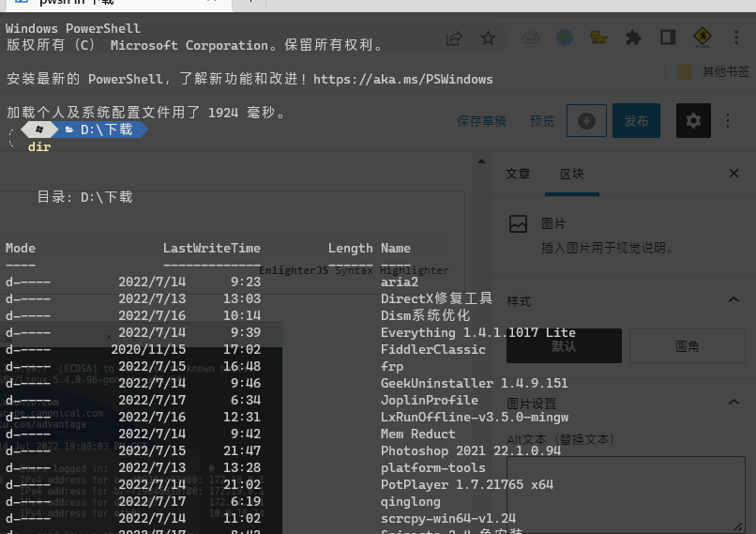The height and width of the screenshot is (534, 756).
Task: Toggle the browser side panel icon
Action: click(x=668, y=38)
